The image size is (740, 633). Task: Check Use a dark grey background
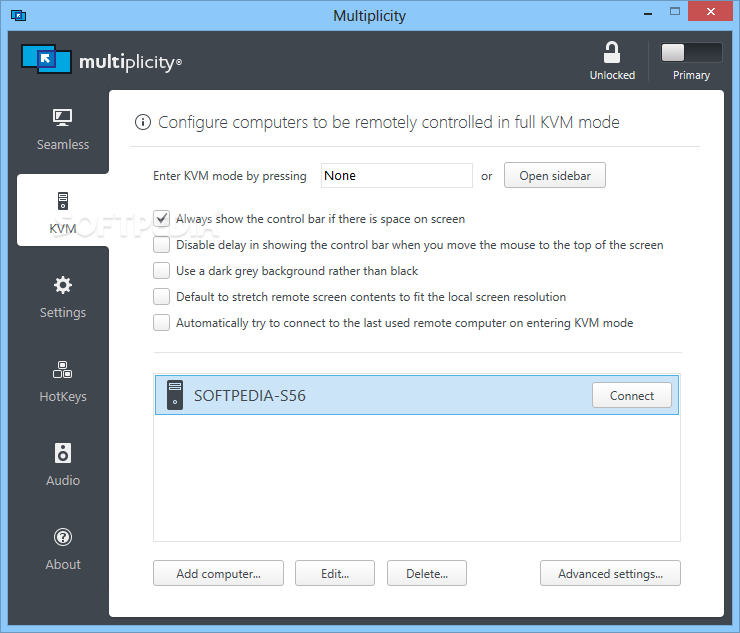pos(161,270)
